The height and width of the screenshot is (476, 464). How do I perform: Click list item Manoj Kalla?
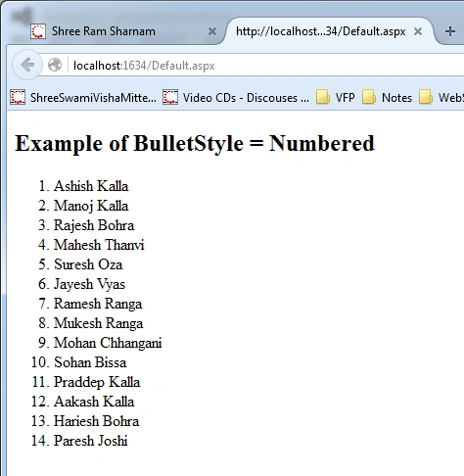91,206
